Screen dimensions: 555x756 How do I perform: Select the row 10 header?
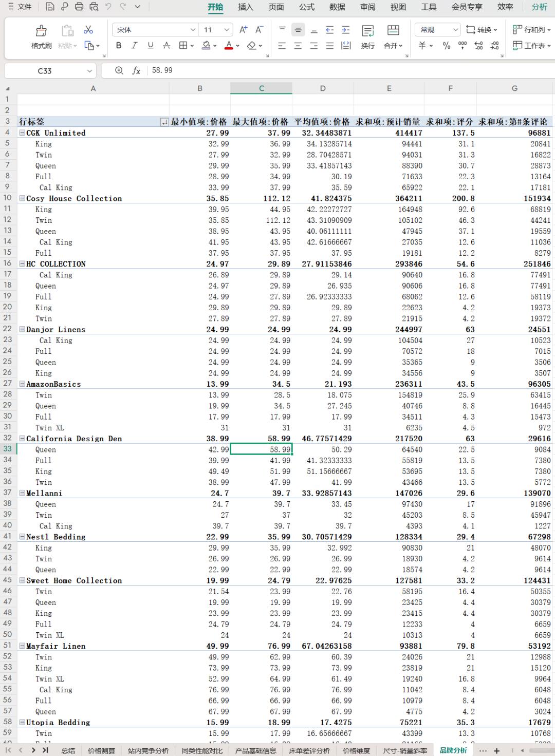[x=8, y=198]
